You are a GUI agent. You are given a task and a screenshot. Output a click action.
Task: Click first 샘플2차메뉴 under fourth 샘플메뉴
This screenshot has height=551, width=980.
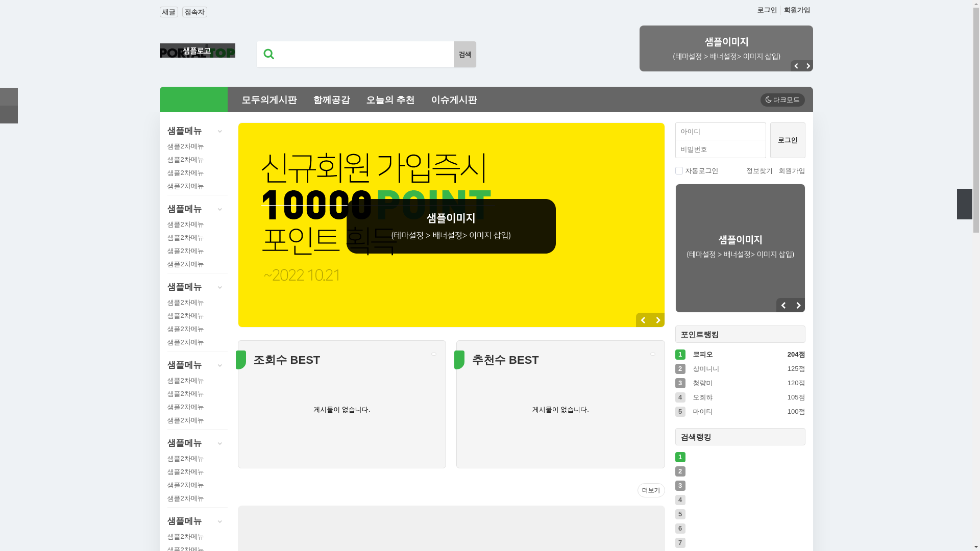click(x=185, y=381)
